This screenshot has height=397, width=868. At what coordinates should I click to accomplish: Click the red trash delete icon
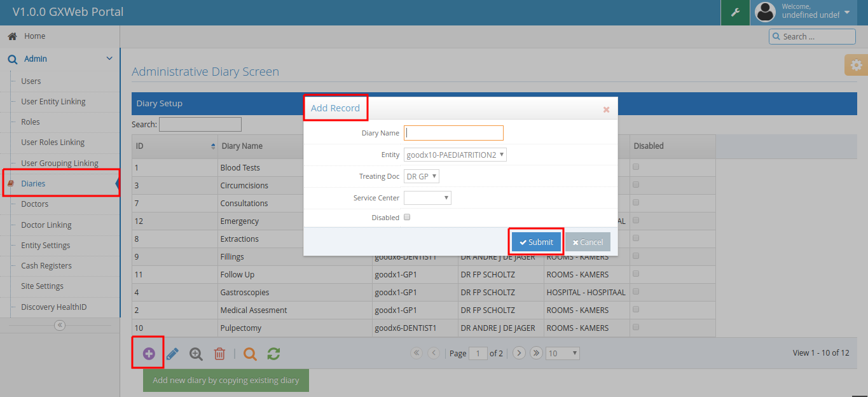[x=219, y=354]
